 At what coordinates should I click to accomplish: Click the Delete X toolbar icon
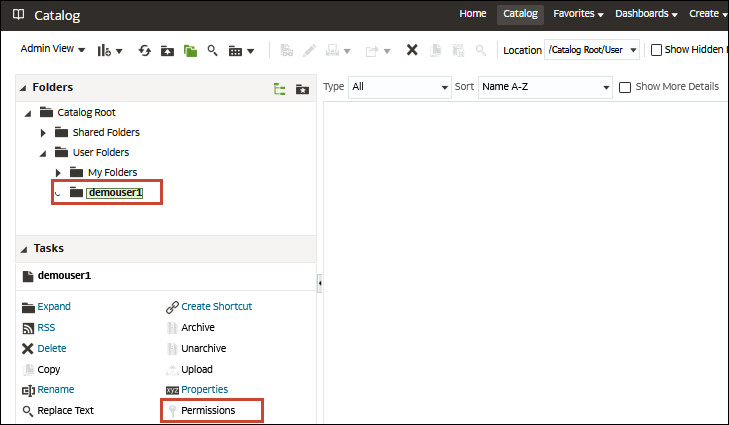coord(412,50)
